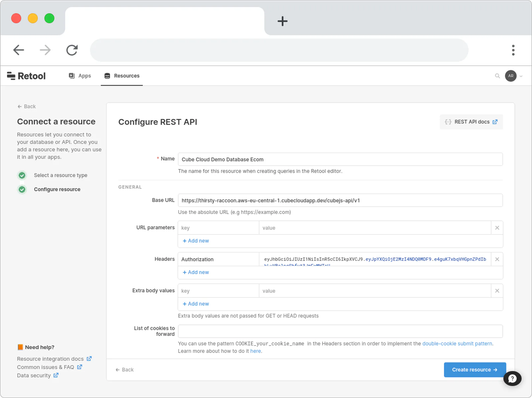Open double-cookie submit pattern link
532x398 pixels.
pos(457,344)
